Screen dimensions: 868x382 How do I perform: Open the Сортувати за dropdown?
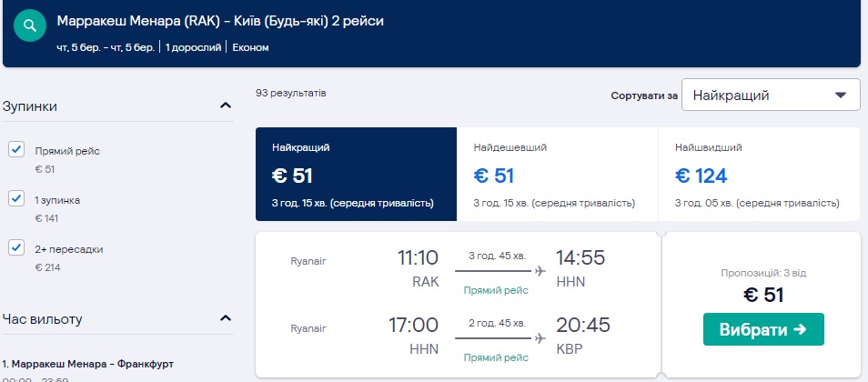(x=770, y=95)
